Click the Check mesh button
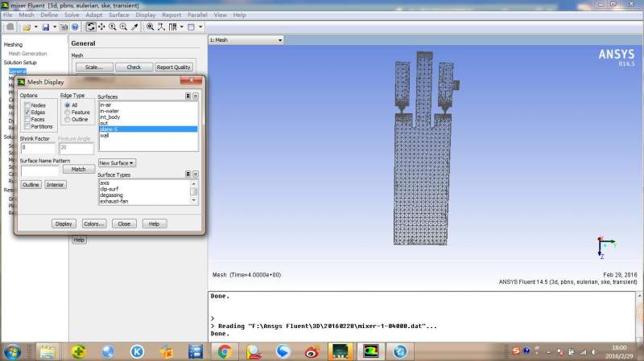The width and height of the screenshot is (644, 361). coord(134,67)
